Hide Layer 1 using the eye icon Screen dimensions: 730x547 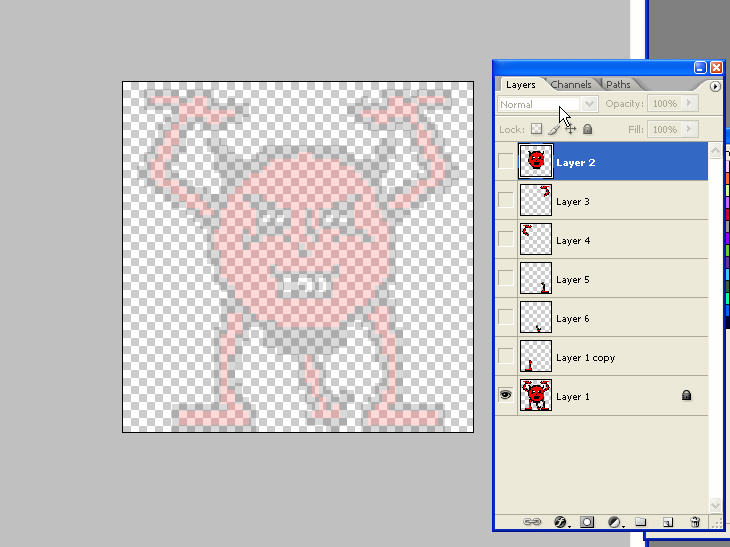(x=506, y=395)
